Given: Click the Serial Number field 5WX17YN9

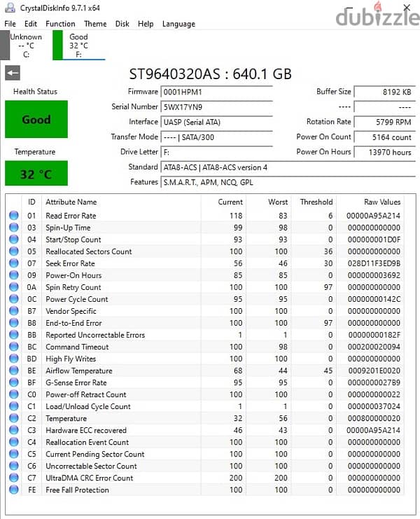Looking at the screenshot, I should (216, 107).
